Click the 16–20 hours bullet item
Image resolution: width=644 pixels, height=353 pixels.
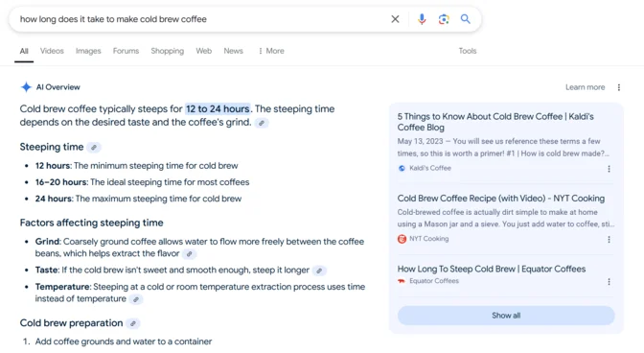[x=142, y=182]
